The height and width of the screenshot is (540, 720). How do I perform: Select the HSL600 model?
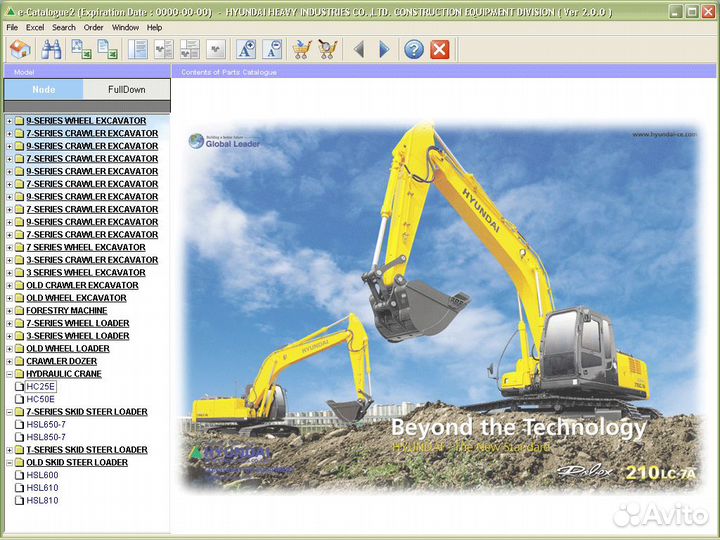pos(42,475)
